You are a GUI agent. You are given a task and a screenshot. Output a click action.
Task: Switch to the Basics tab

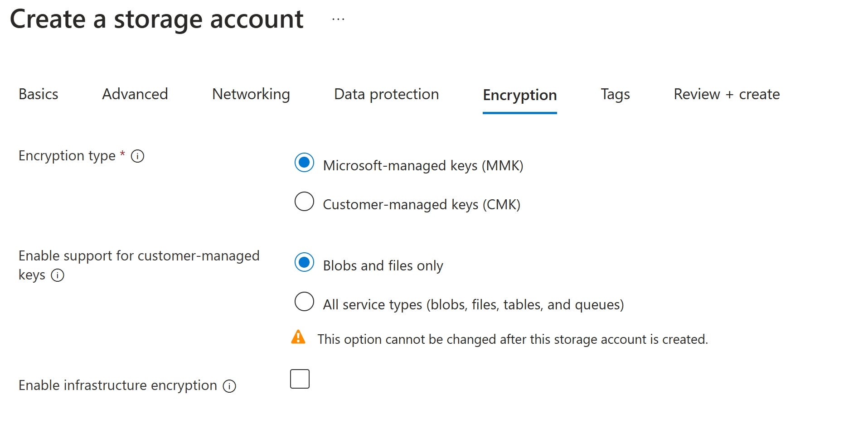[x=39, y=94]
